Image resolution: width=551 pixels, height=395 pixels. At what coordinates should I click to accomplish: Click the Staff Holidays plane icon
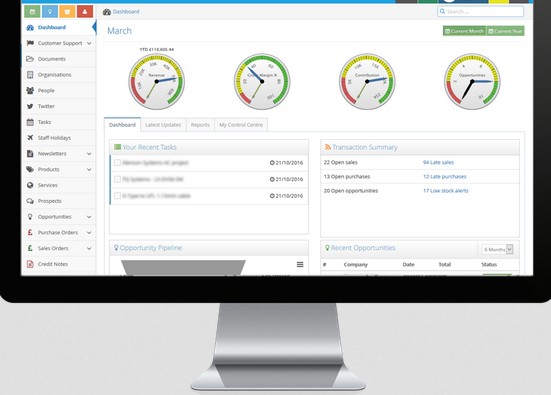coord(30,137)
